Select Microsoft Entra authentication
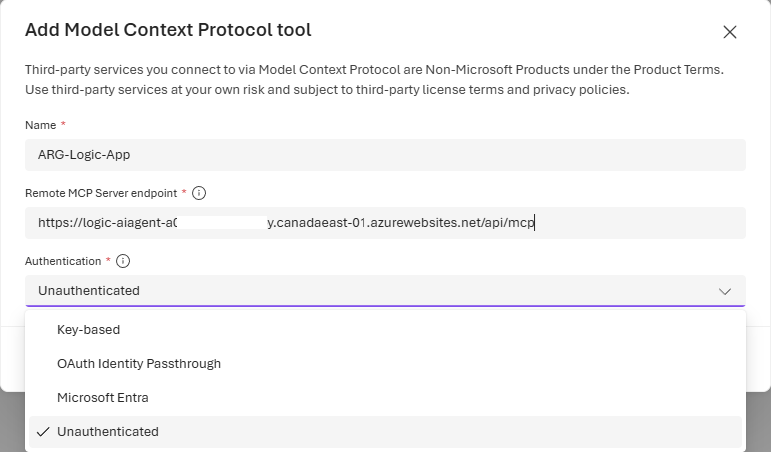The image size is (771, 452). (102, 397)
